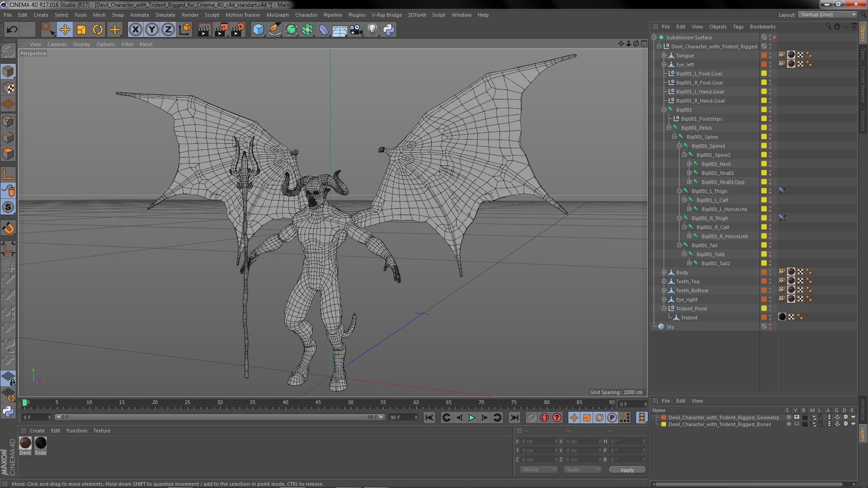Click Bip001_Spine yellow layer color swatch
This screenshot has width=868, height=488.
pyautogui.click(x=764, y=137)
